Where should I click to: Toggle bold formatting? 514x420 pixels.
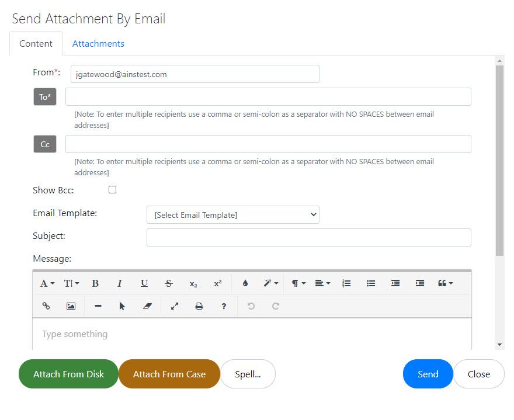(x=95, y=284)
